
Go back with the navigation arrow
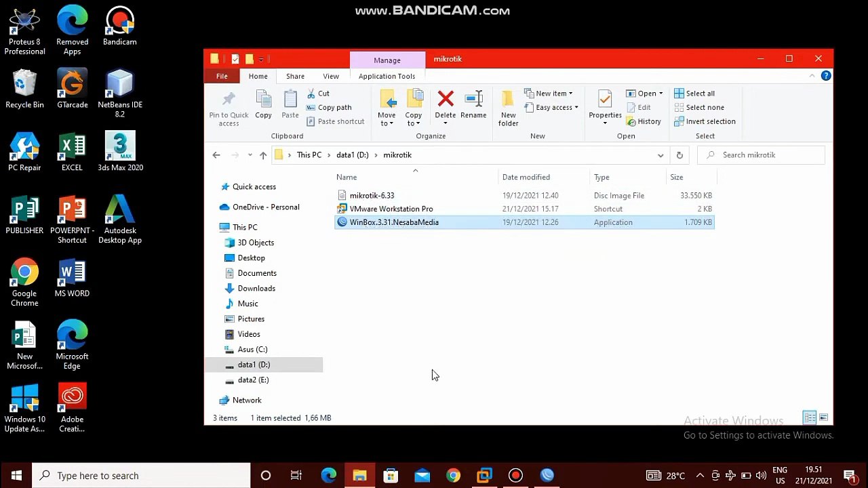(x=216, y=155)
